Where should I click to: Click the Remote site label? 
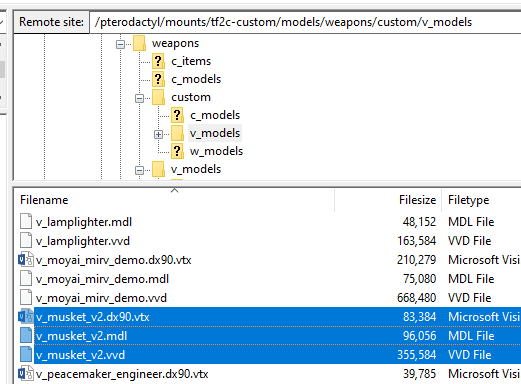tap(51, 22)
